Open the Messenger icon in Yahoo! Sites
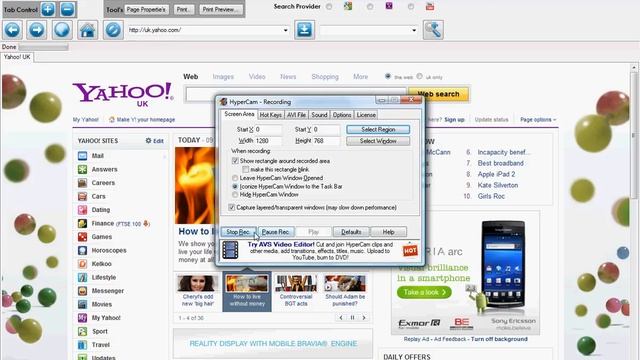Image resolution: width=640 pixels, height=360 pixels. click(x=82, y=291)
